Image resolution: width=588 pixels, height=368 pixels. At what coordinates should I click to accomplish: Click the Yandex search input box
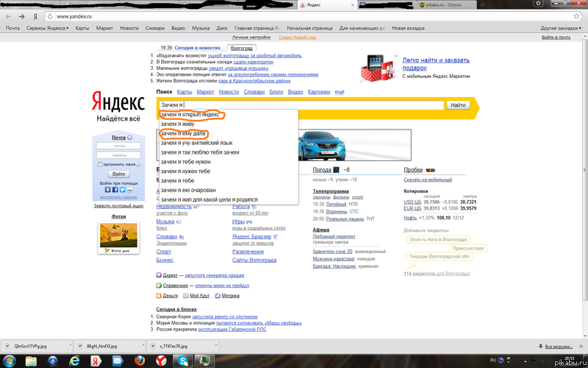pos(301,105)
